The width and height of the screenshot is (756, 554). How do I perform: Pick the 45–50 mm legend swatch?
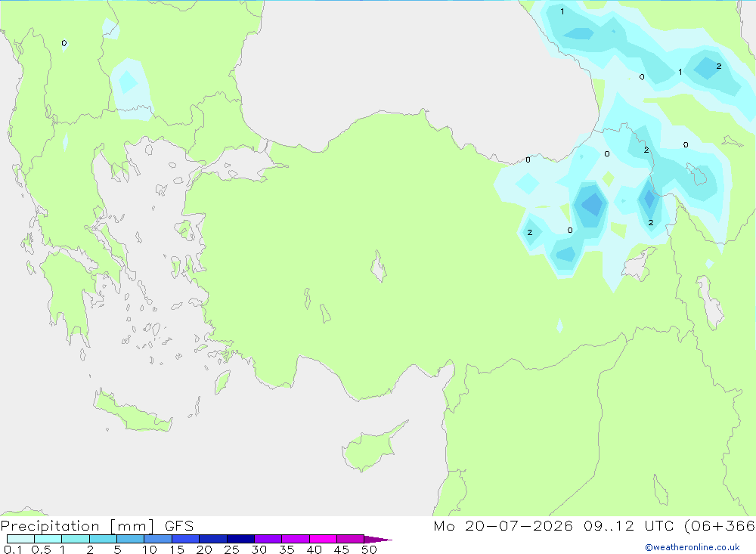click(x=351, y=539)
